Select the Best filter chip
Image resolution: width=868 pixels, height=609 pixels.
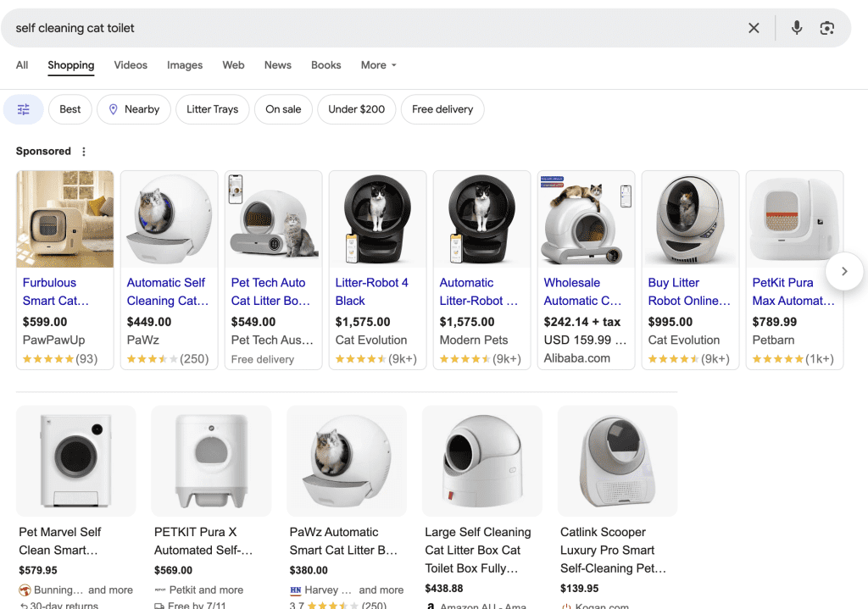[x=70, y=109]
